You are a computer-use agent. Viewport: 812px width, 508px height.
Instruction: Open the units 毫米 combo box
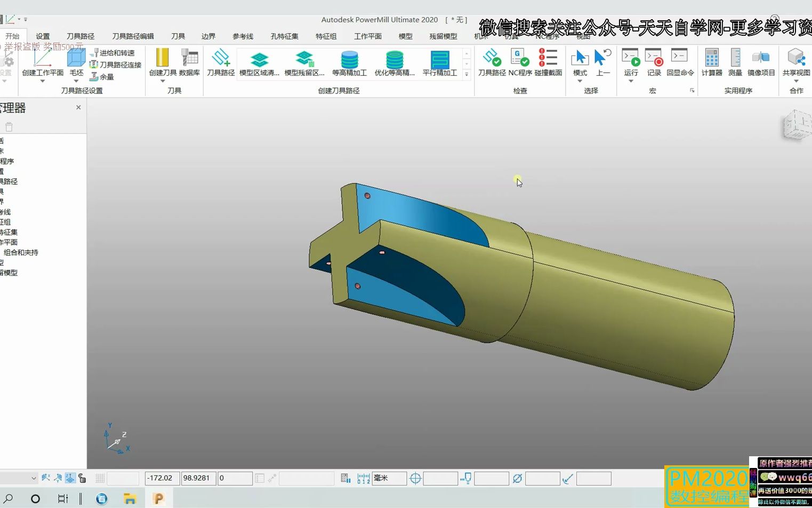point(389,478)
